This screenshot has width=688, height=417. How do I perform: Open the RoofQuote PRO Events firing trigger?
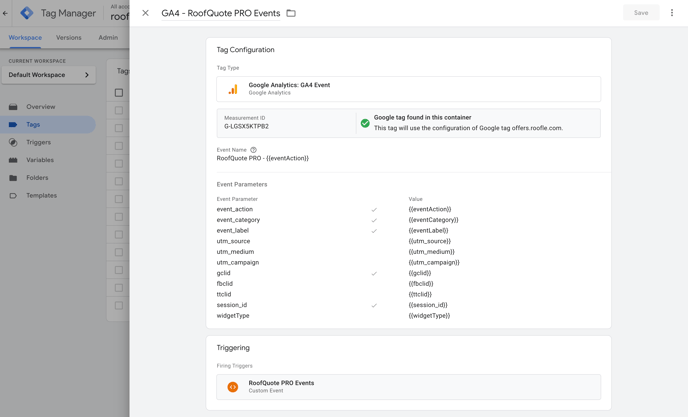pyautogui.click(x=408, y=387)
